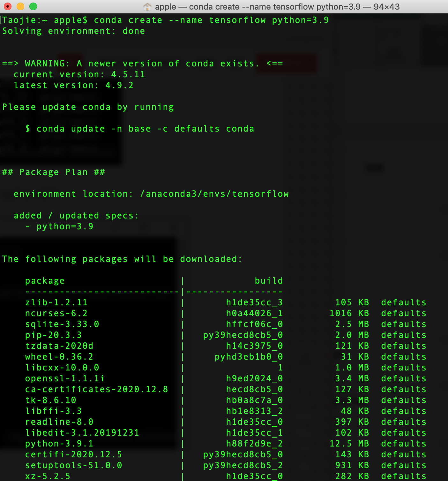Viewport: 448px width, 481px height.
Task: Click the WARNING newer version of conda line
Action: (143, 64)
